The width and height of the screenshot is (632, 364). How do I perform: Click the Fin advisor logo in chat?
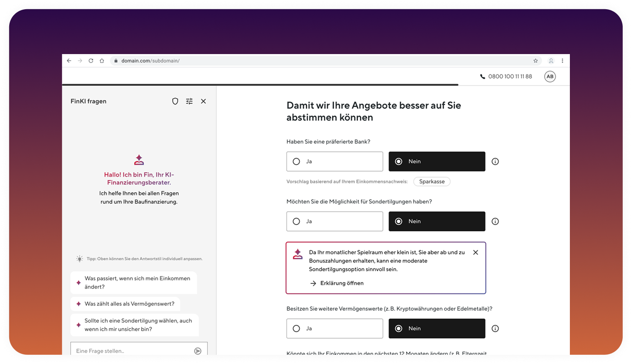pos(139,160)
